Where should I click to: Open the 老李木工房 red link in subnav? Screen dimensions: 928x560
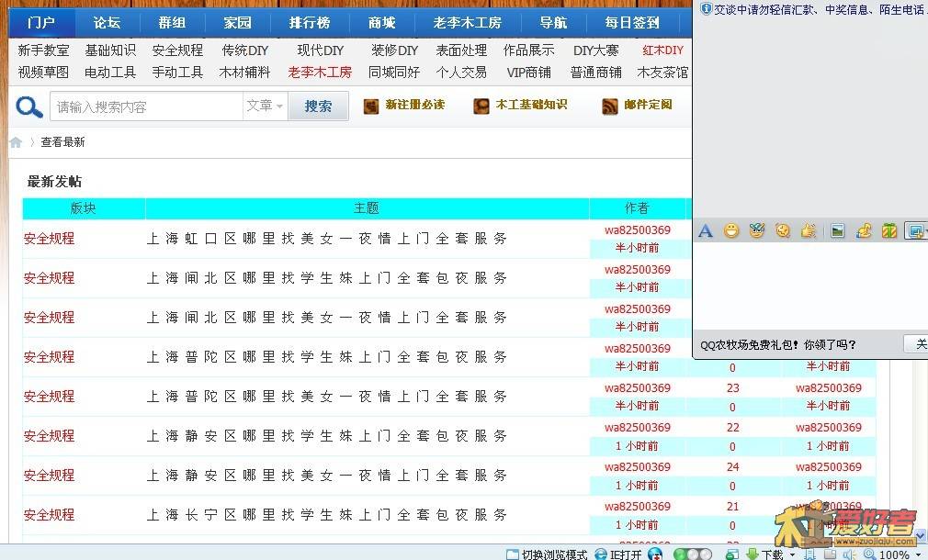pyautogui.click(x=320, y=72)
